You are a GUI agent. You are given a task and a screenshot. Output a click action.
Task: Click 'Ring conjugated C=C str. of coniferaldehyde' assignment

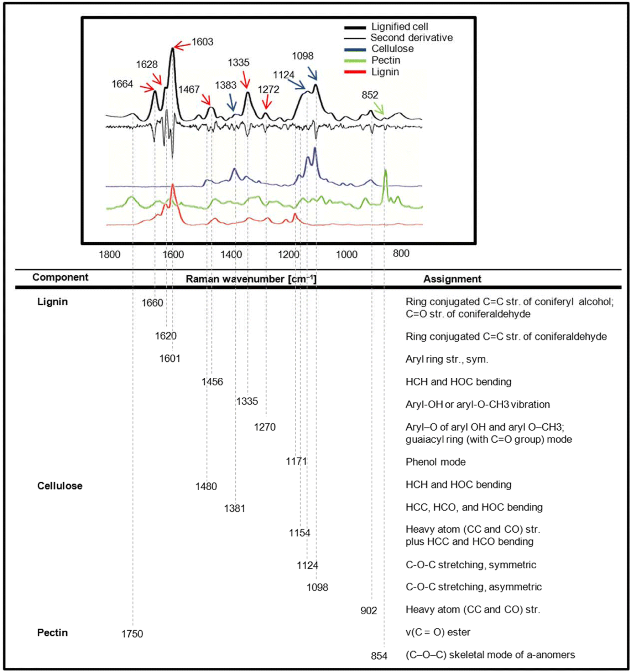coord(506,337)
